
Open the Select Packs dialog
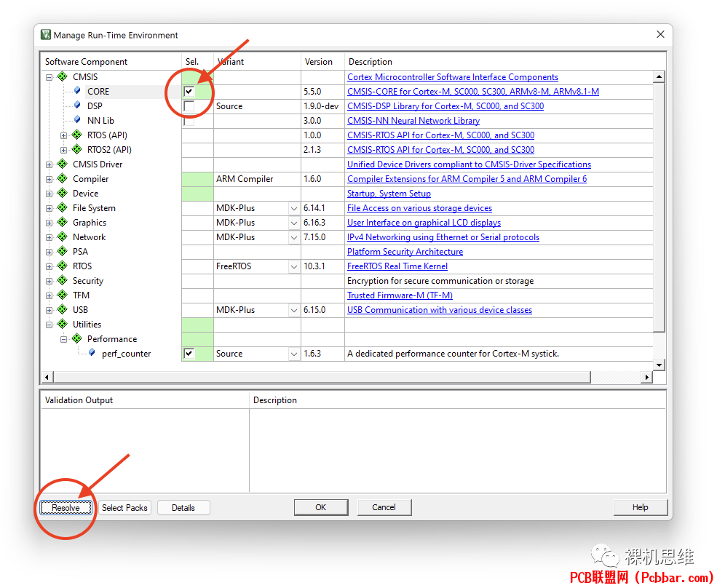tap(124, 507)
